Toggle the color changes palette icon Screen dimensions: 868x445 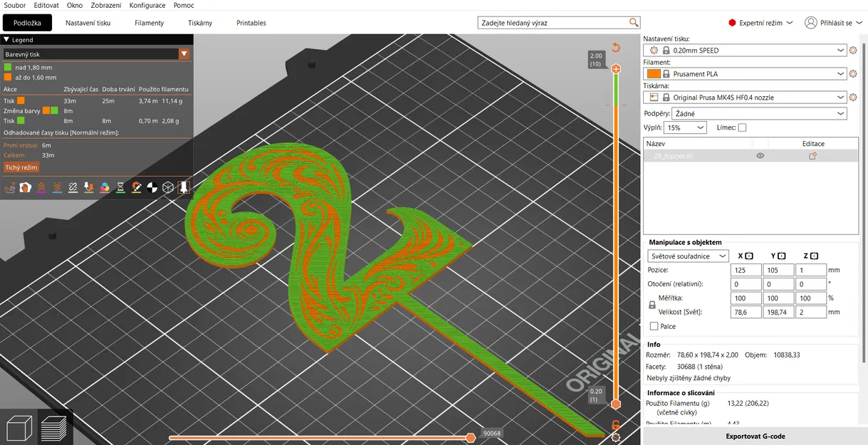(104, 187)
